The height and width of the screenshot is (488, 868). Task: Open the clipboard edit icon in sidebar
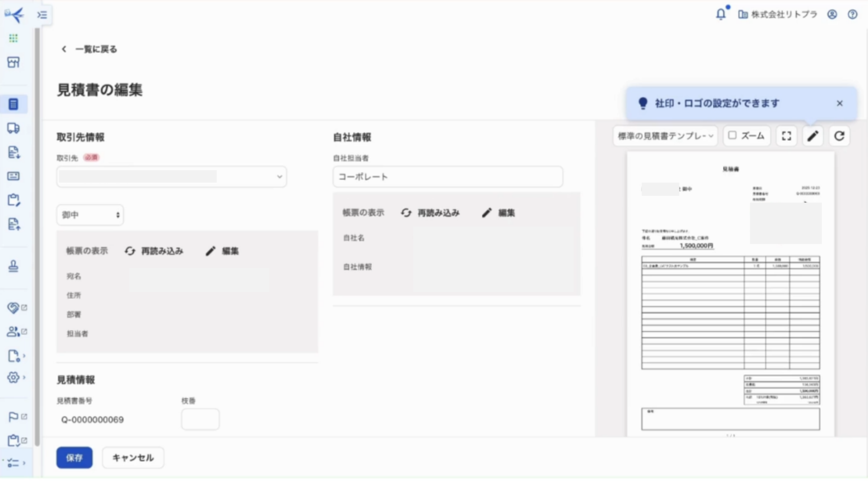(x=14, y=200)
